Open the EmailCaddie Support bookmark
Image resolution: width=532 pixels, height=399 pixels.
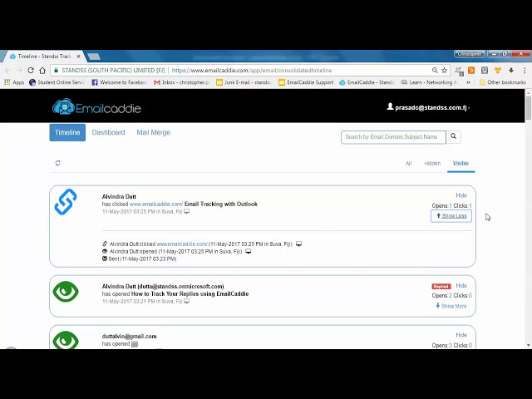coord(306,82)
